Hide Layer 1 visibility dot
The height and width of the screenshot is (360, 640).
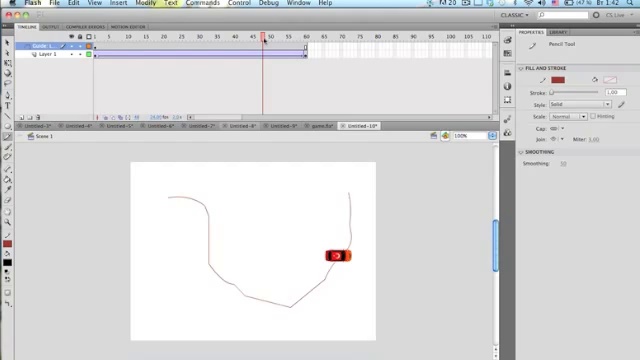point(72,54)
